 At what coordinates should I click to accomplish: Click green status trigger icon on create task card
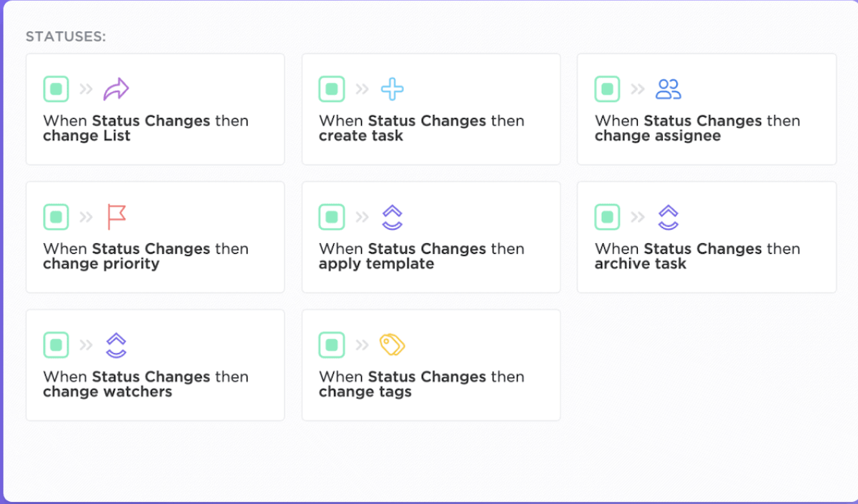(x=332, y=89)
